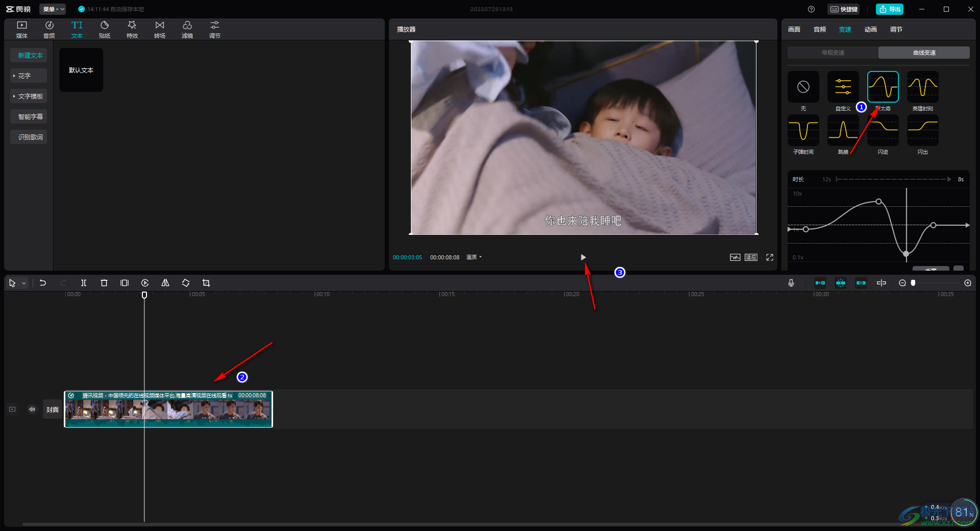980x531 pixels.
Task: Expand the 文字模板 text template category
Action: click(x=29, y=96)
